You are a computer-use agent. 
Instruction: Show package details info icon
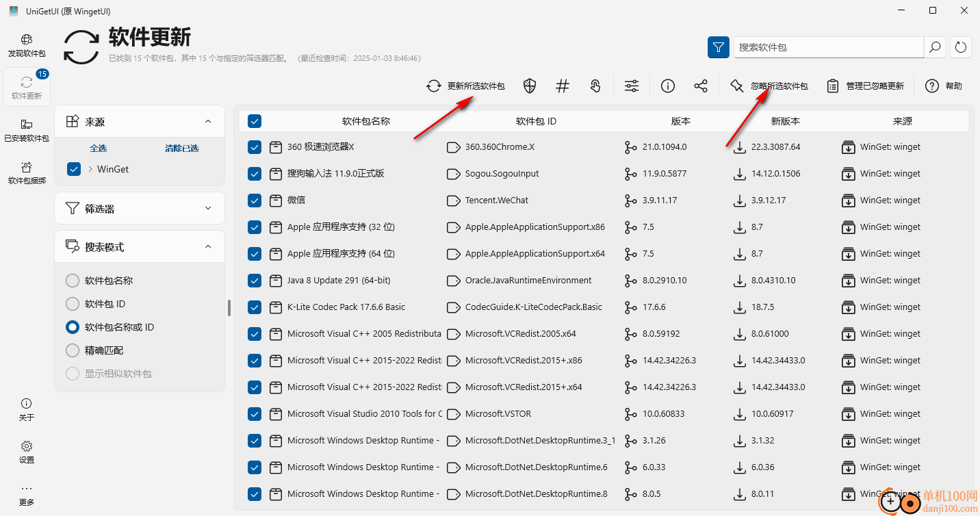[668, 86]
